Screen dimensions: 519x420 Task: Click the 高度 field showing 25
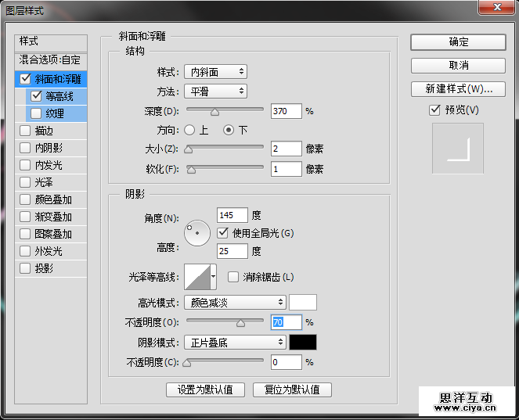[x=232, y=251]
